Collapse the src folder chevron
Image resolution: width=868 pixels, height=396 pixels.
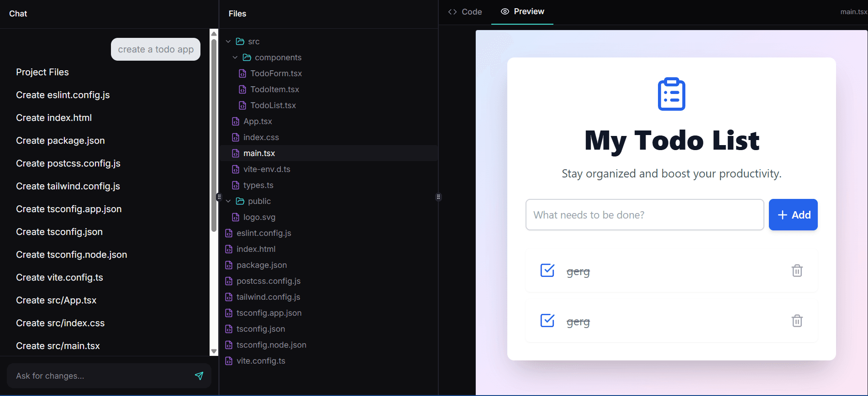228,42
